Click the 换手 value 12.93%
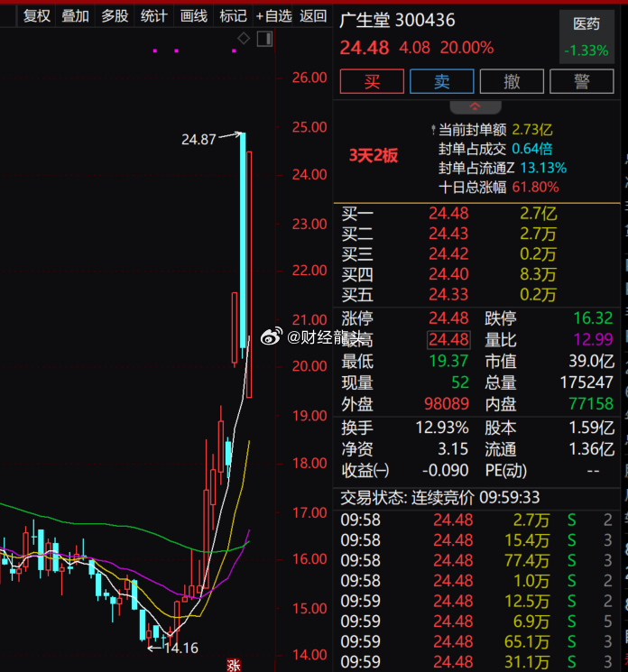The width and height of the screenshot is (628, 672). (x=442, y=428)
